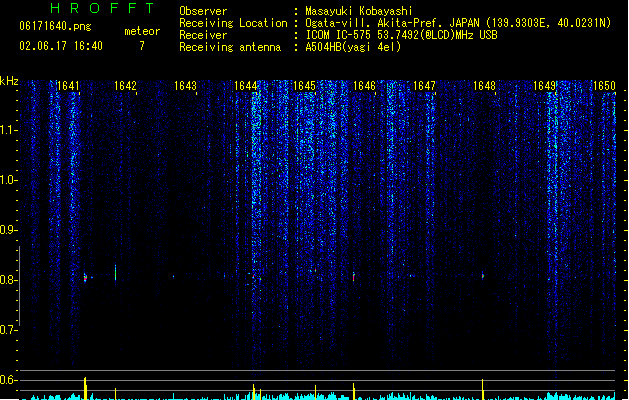Click the 1645 time marker
Image resolution: width=629 pixels, height=400 pixels.
(x=304, y=86)
